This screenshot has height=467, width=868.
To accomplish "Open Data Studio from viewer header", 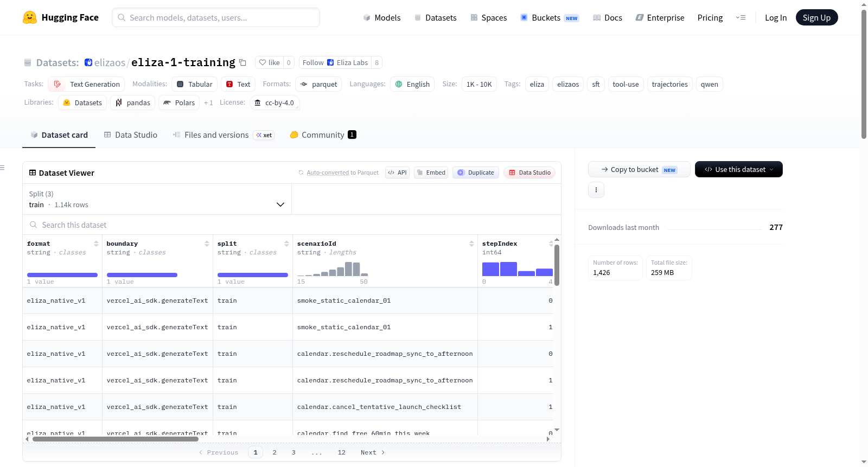I will (x=529, y=172).
